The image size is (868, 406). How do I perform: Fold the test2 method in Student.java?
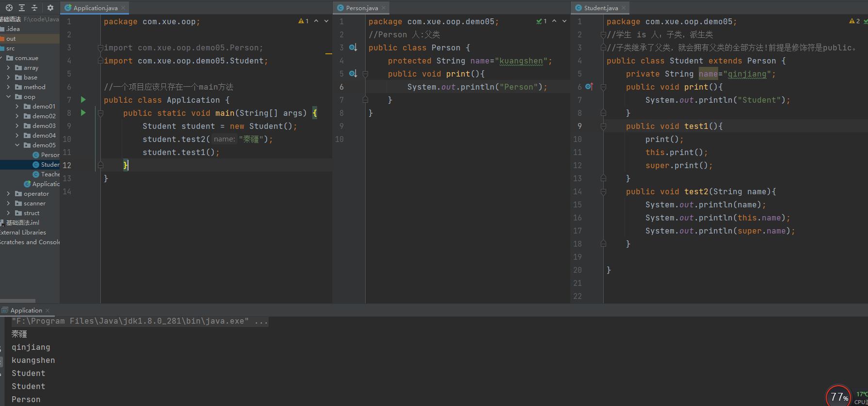[x=603, y=191]
